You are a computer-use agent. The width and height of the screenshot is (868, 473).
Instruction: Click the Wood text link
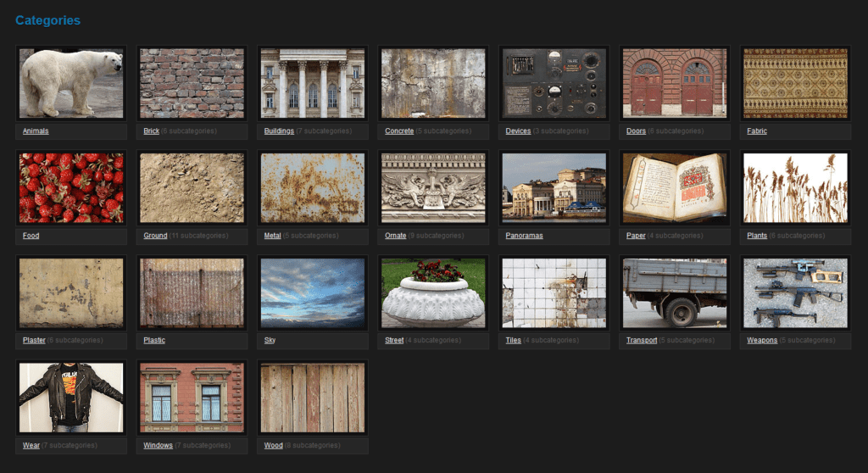click(x=274, y=446)
